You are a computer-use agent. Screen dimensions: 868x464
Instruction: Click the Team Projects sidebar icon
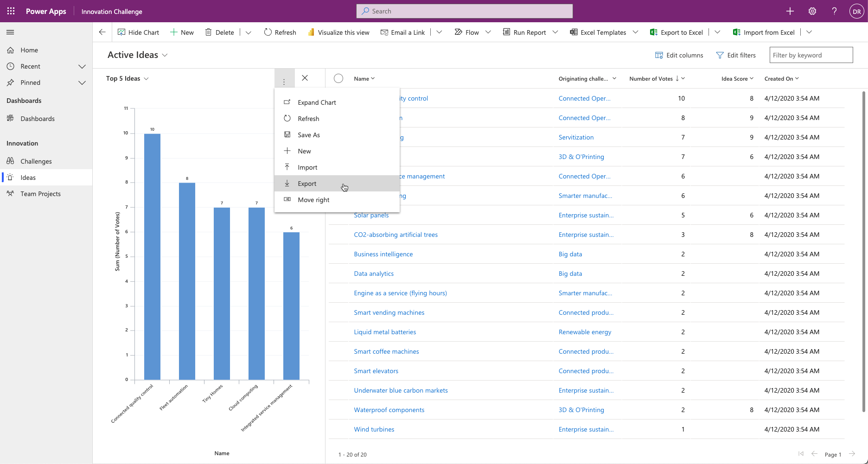(x=10, y=193)
